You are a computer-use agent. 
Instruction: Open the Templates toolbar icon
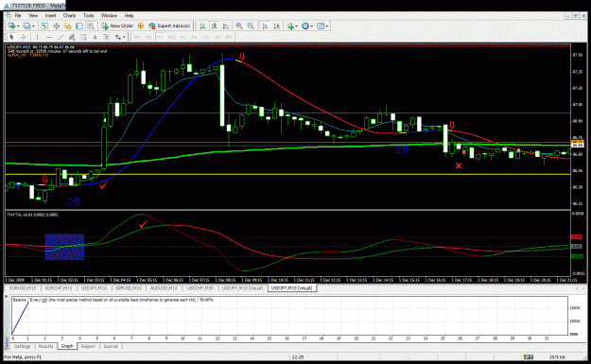pyautogui.click(x=321, y=26)
